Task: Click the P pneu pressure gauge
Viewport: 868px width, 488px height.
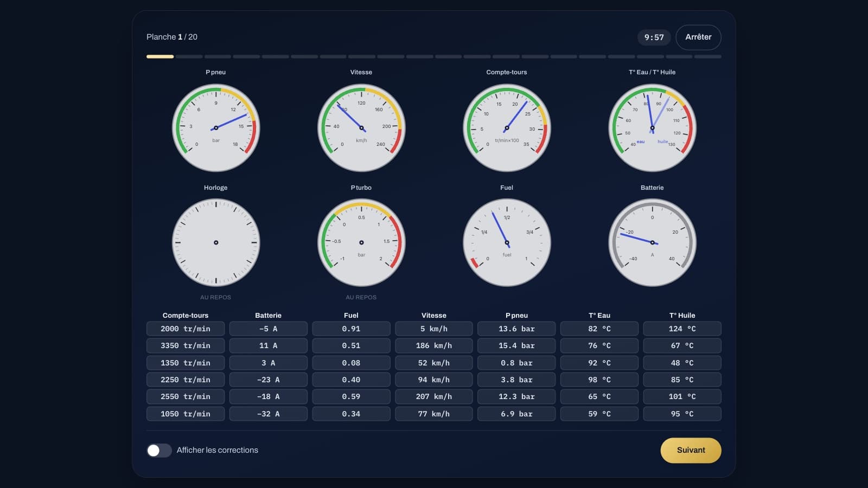Action: pyautogui.click(x=216, y=128)
